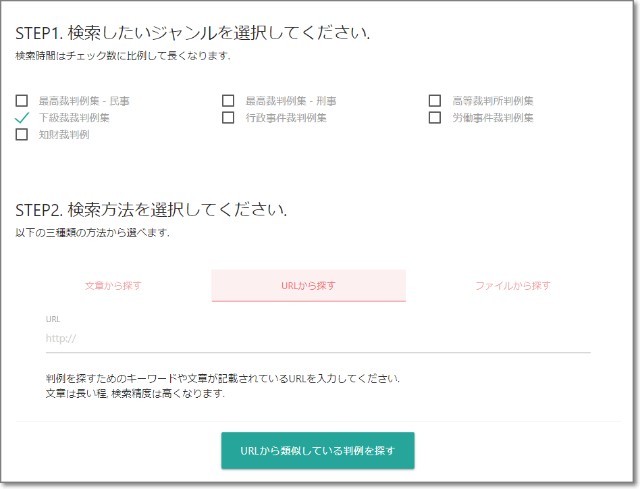Open the ファイルから探す tab
Viewport: 640px width, 489px height.
click(513, 285)
